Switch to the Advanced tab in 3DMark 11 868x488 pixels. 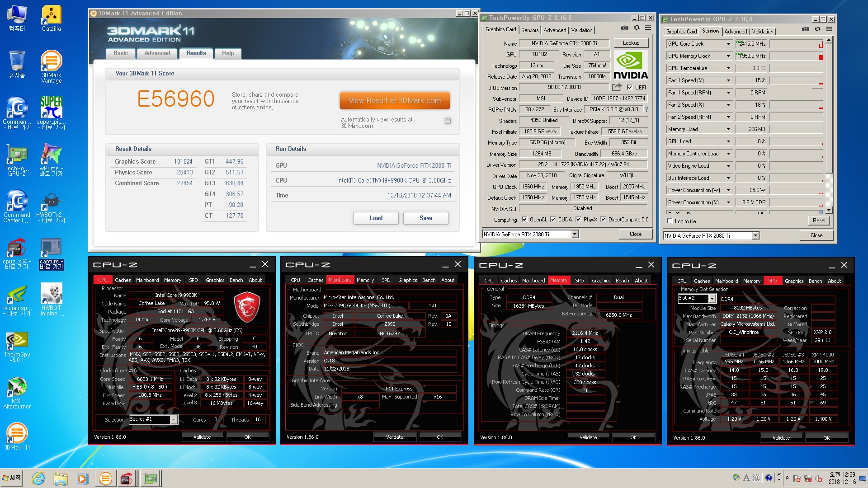click(x=157, y=53)
